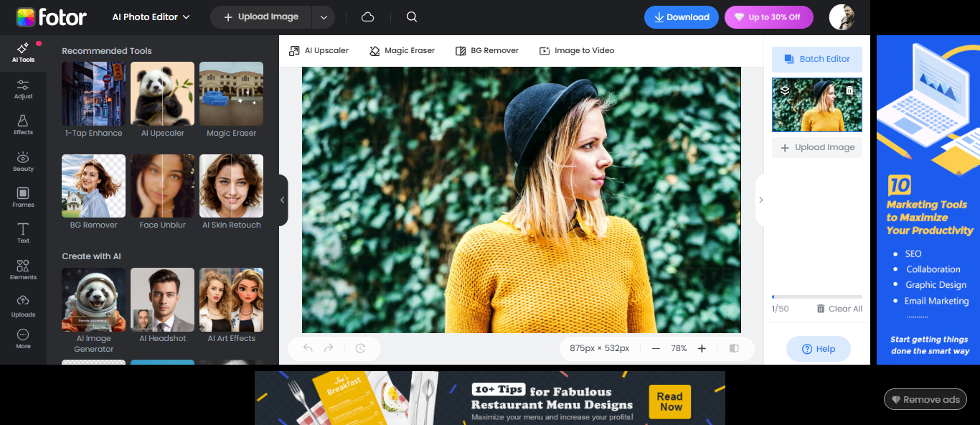This screenshot has width=980, height=425.
Task: Zoom out with the minus button
Action: point(656,348)
